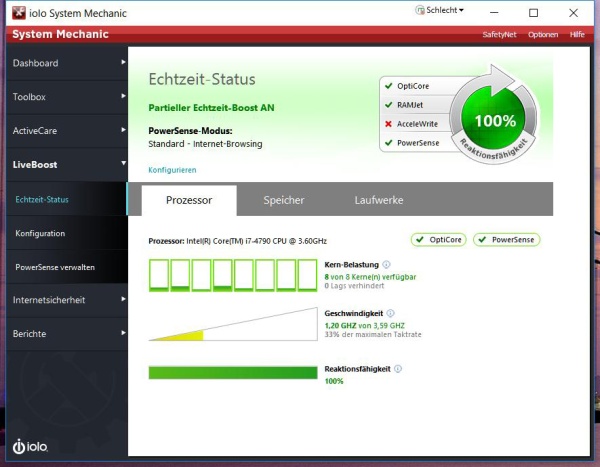The image size is (600, 467).
Task: Click the first core load bar
Action: click(x=159, y=275)
